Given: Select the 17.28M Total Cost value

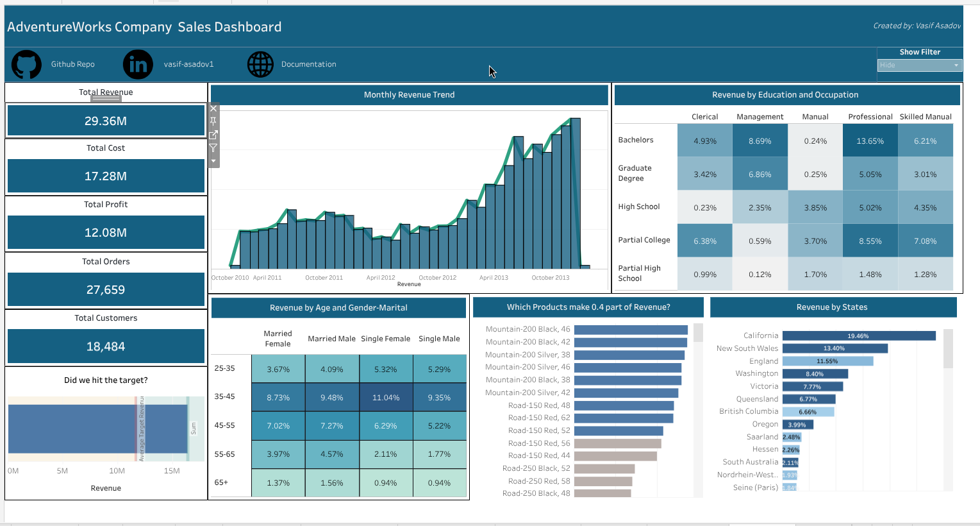Looking at the screenshot, I should click(106, 176).
